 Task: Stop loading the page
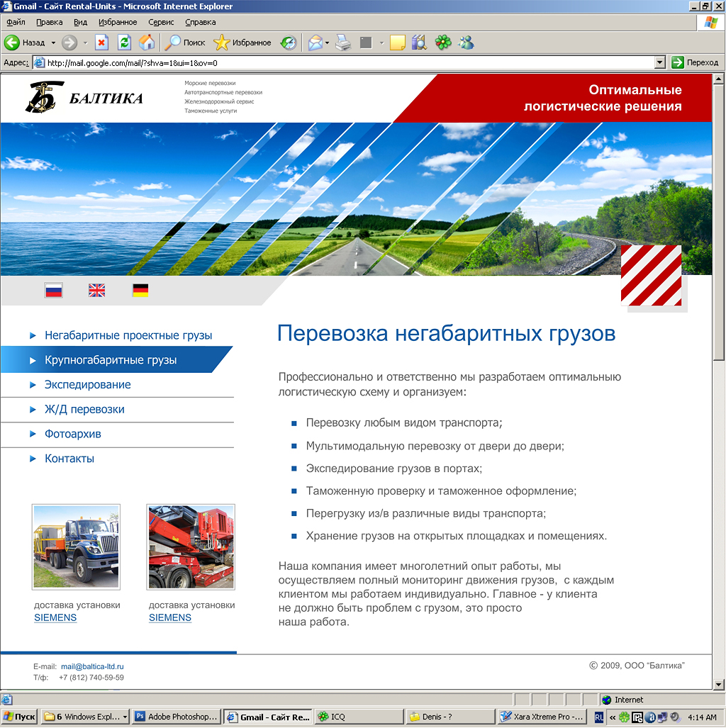[101, 43]
